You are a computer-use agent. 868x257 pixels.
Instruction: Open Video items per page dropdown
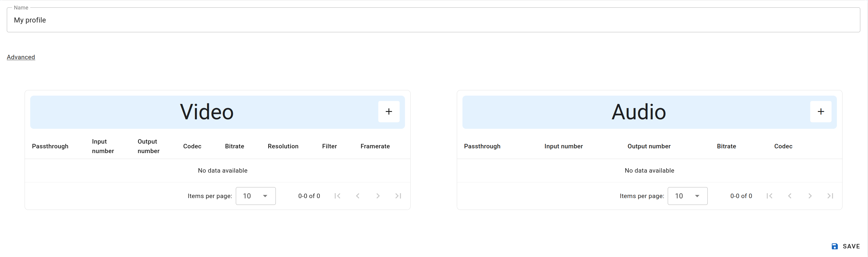(255, 196)
